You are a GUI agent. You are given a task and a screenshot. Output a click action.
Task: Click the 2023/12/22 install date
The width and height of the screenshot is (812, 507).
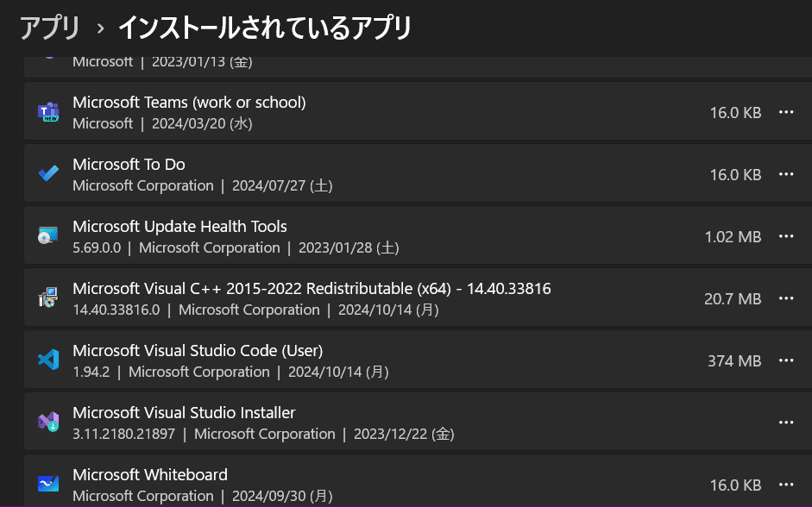pos(404,434)
